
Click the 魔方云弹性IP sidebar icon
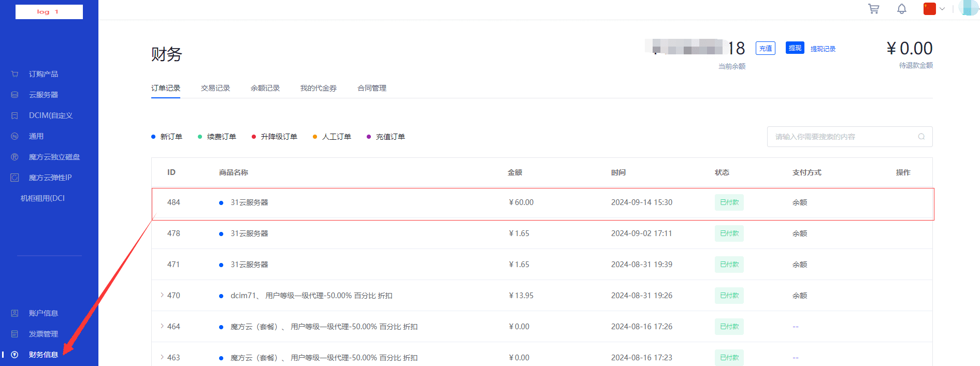(x=15, y=178)
